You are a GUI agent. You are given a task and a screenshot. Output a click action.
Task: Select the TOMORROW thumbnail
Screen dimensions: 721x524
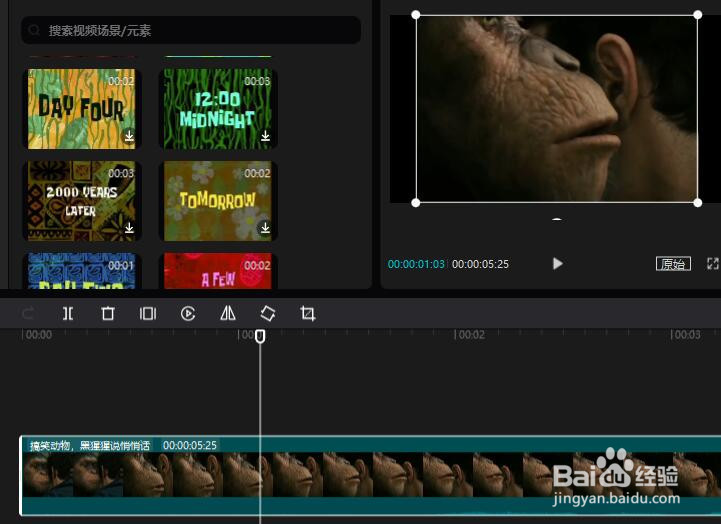[x=217, y=201]
